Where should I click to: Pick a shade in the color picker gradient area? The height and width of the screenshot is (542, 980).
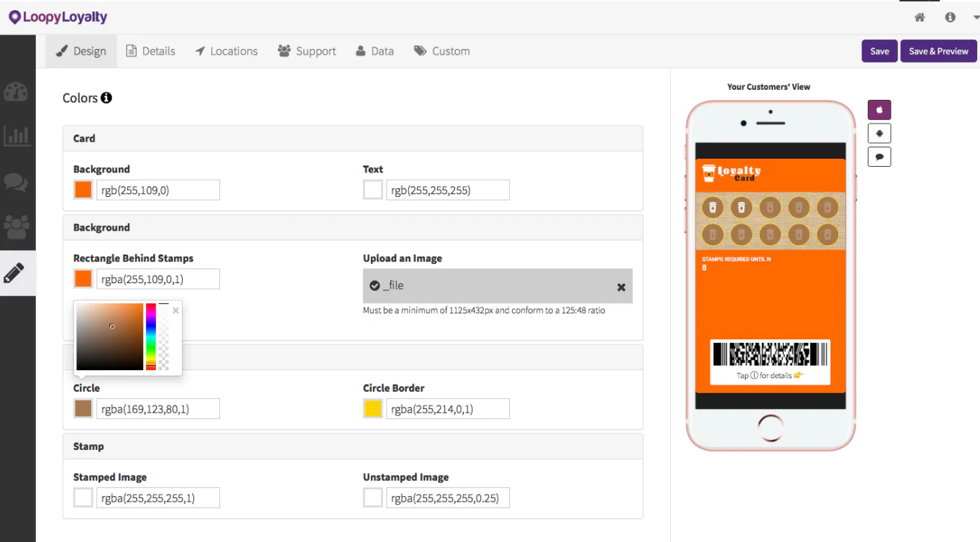pos(110,336)
